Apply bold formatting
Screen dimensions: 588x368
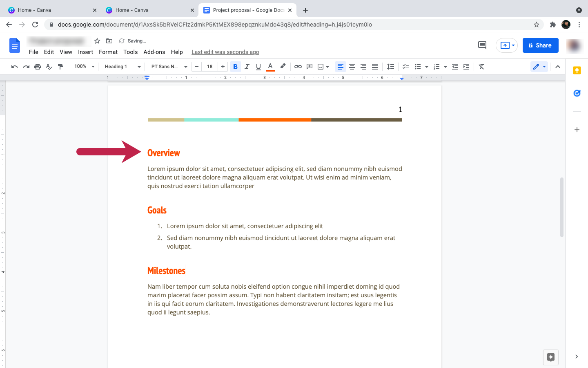coord(235,66)
